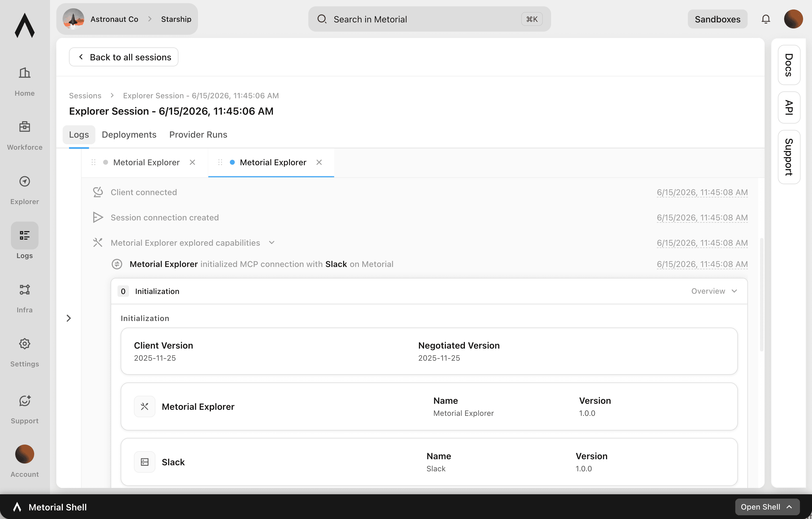Open user profile avatar at top right
The height and width of the screenshot is (519, 812).
[x=793, y=19]
